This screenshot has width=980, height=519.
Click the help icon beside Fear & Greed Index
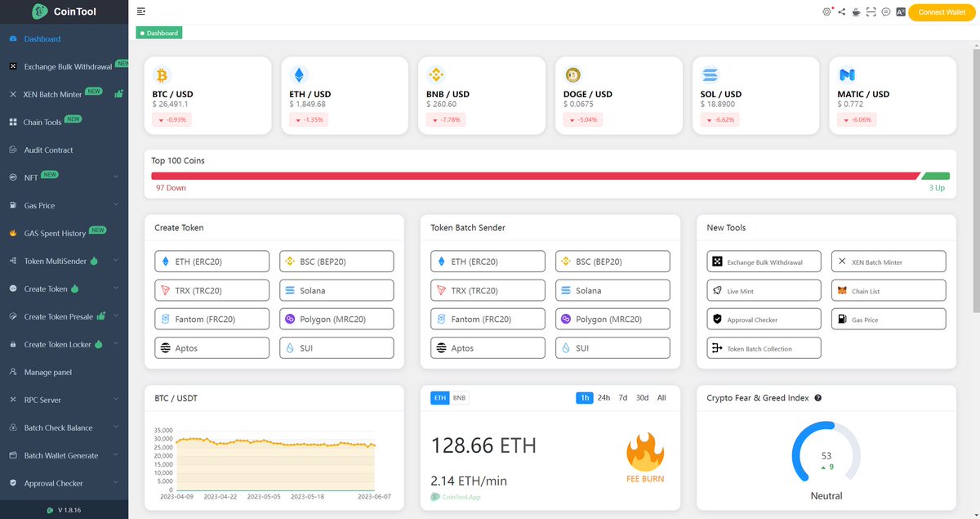(817, 398)
